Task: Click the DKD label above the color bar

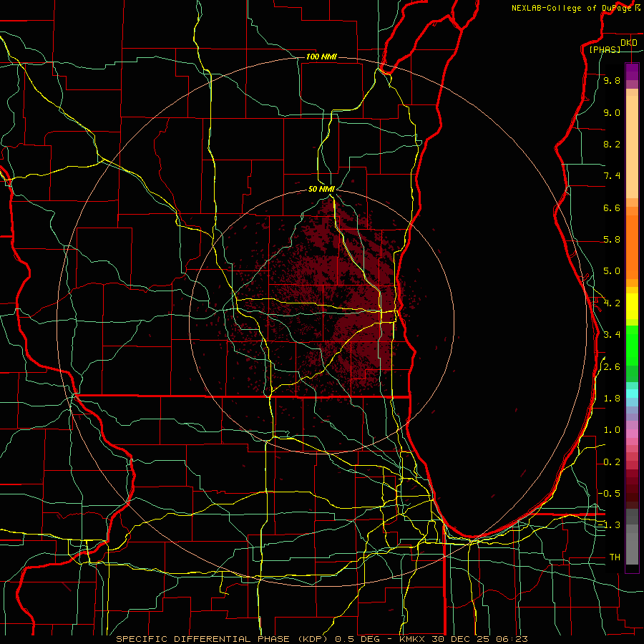Action: pos(628,43)
